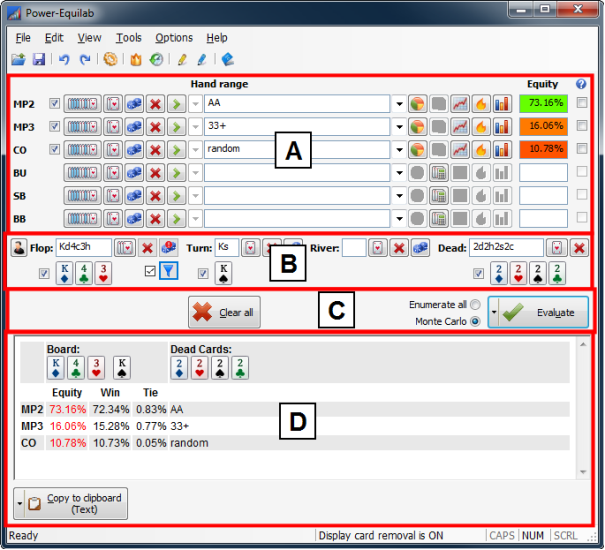Clear flop cards with red X
Screen dimensions: 605x550
pyautogui.click(x=147, y=248)
